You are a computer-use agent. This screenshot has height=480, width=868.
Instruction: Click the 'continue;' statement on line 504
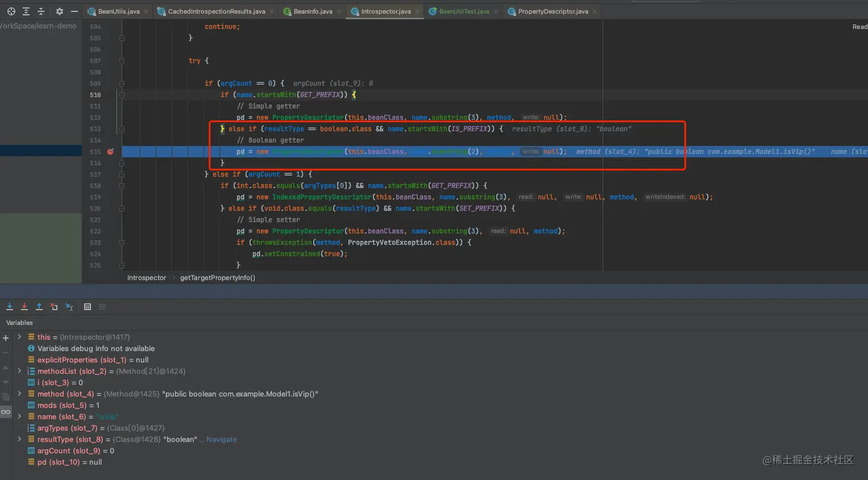click(x=222, y=27)
